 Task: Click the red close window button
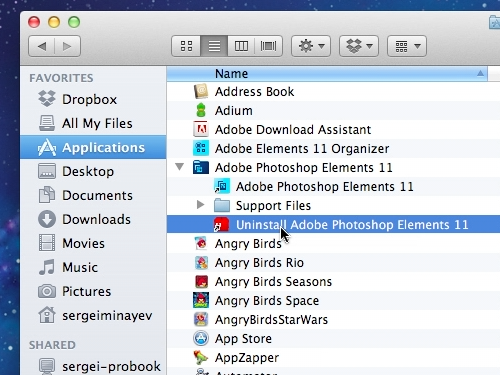tap(34, 22)
